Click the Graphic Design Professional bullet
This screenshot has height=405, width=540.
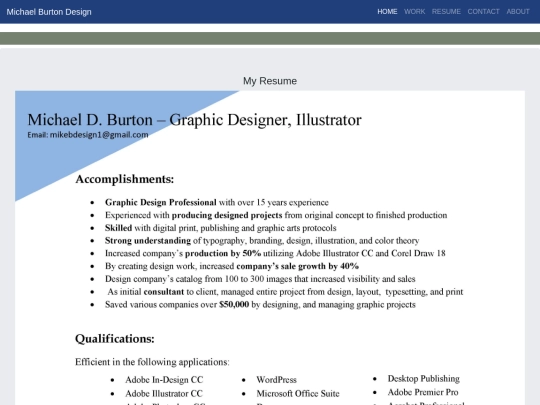(217, 202)
